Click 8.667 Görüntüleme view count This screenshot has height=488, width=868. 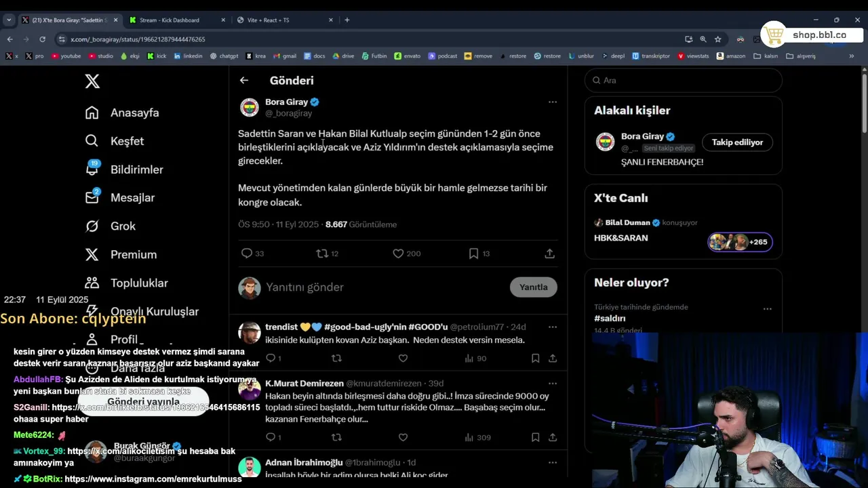coord(361,224)
